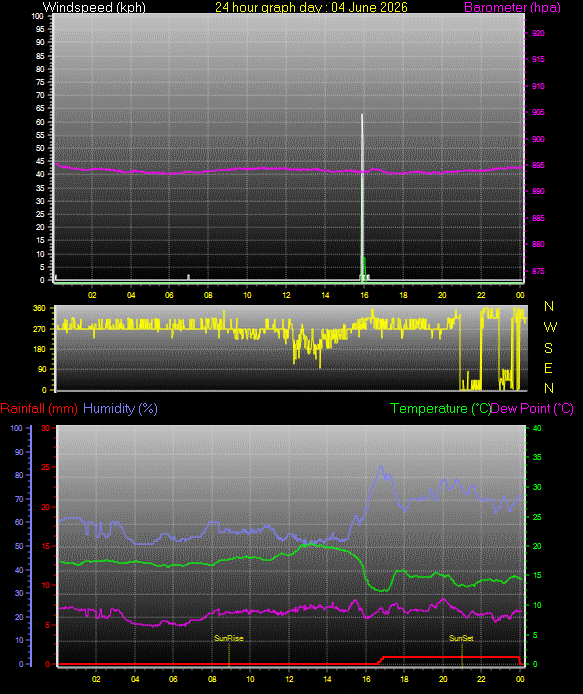This screenshot has height=694, width=583.
Task: Click the '40' temperature axis value
Action: coord(537,428)
